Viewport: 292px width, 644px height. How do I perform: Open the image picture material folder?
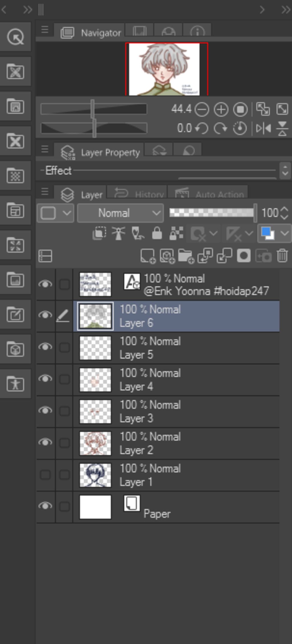[15, 280]
